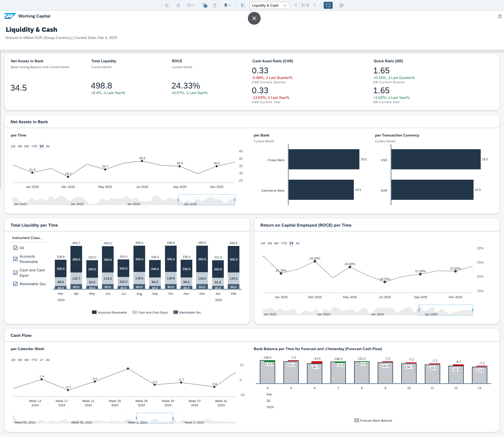
Task: Click the exit story icon
Action: 341,5
